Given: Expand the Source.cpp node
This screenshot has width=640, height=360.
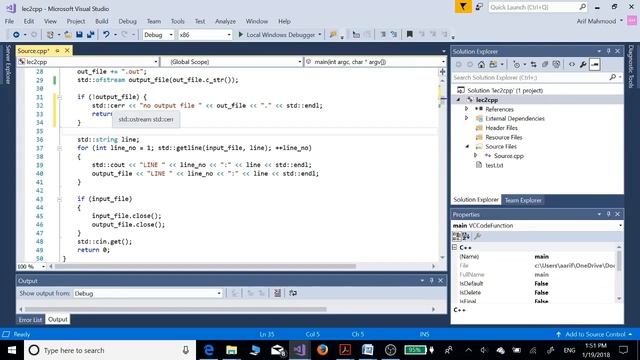Looking at the screenshot, I should point(476,156).
